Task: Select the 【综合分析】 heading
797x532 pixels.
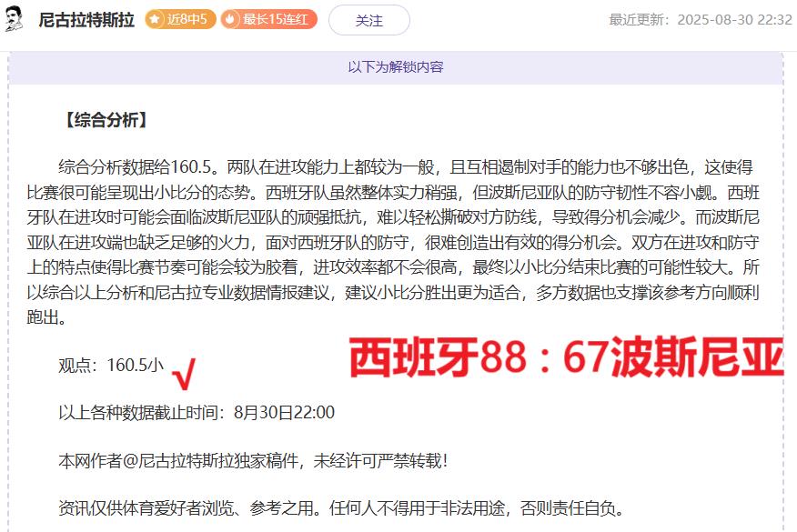Action: pyautogui.click(x=106, y=120)
